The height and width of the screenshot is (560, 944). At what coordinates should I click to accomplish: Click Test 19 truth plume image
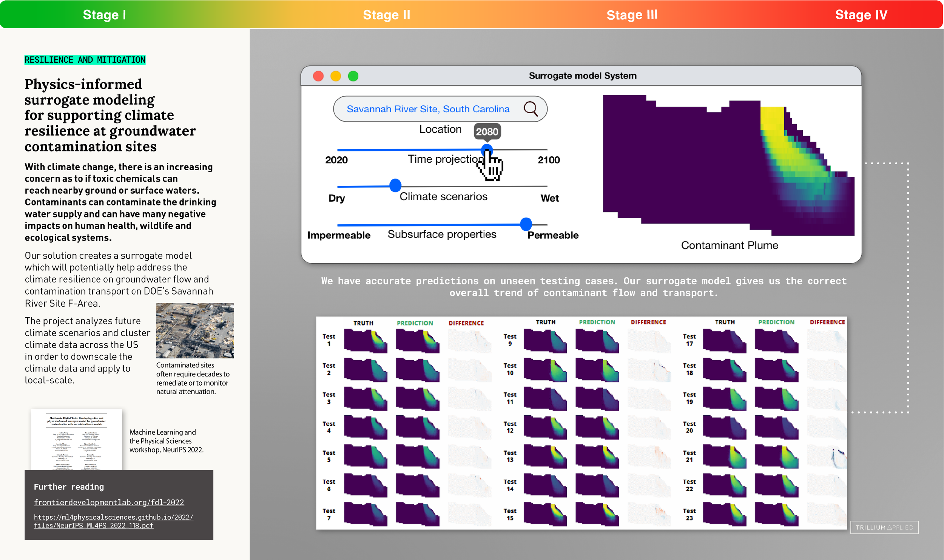tap(724, 399)
